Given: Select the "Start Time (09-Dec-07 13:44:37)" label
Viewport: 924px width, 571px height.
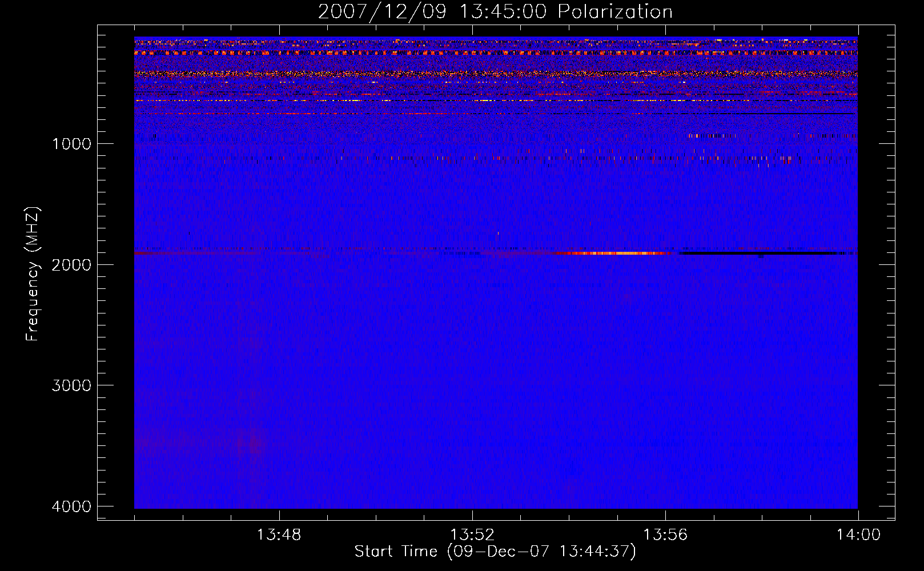Looking at the screenshot, I should tap(495, 552).
